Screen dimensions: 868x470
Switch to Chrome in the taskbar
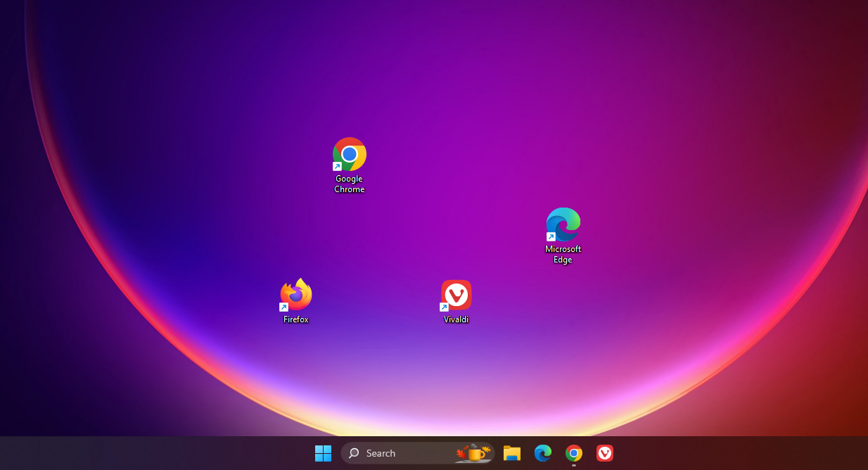[574, 453]
